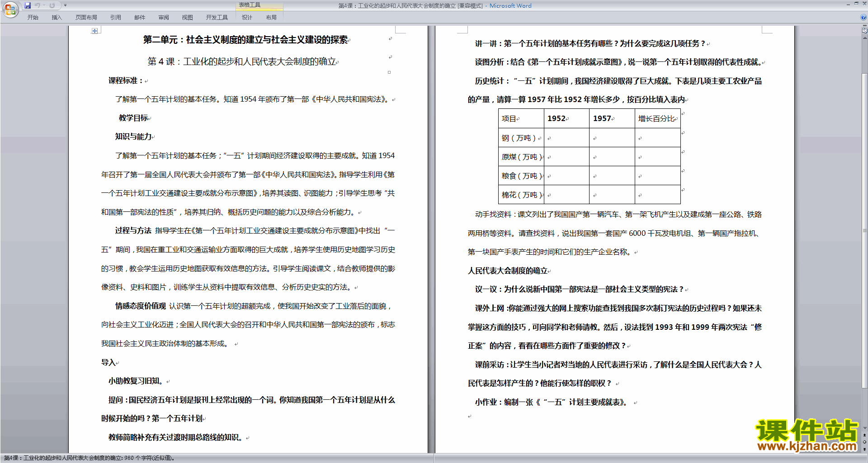Click the heading 第二单元：社会主义制度的建立与社会主义建设的探索
Viewport: 868px width, 463px height.
pyautogui.click(x=245, y=40)
